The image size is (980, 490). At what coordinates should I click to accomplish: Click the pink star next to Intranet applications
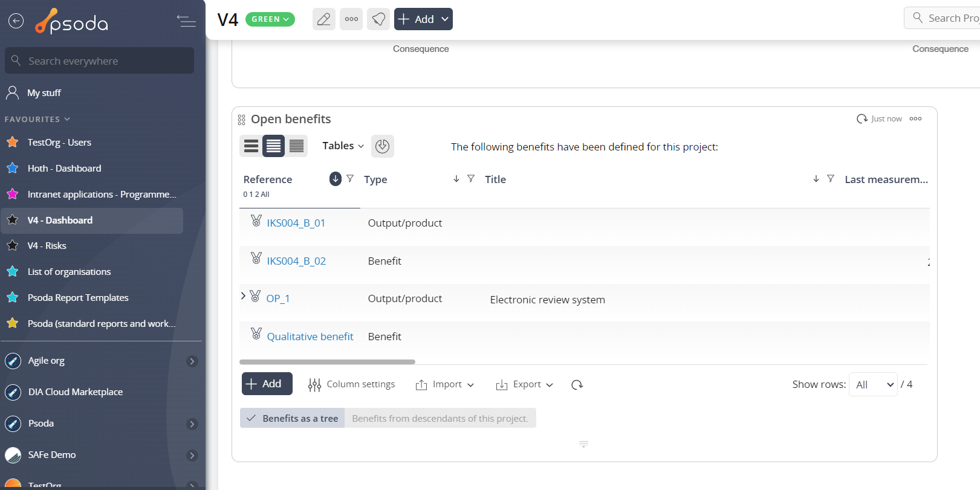(x=12, y=194)
